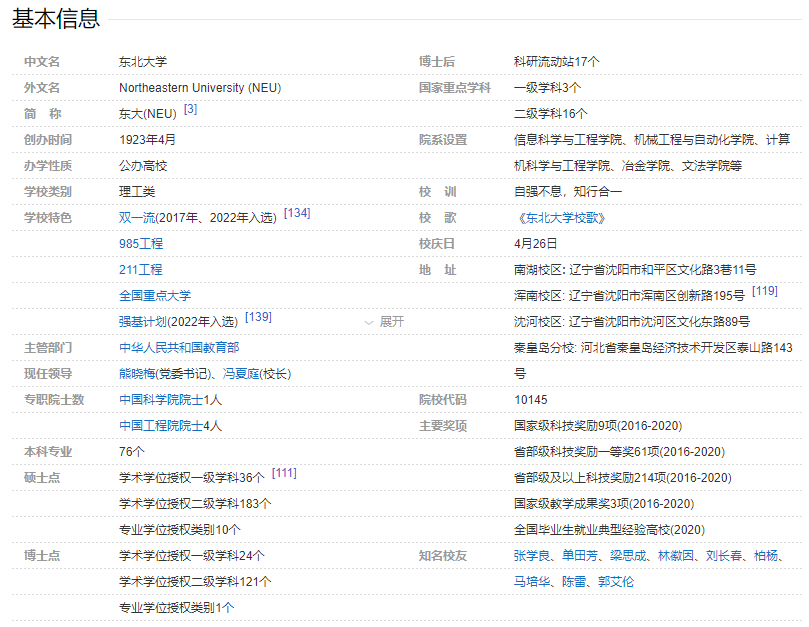The height and width of the screenshot is (627, 809).
Task: Click alumni link 张学良
Action: point(532,556)
